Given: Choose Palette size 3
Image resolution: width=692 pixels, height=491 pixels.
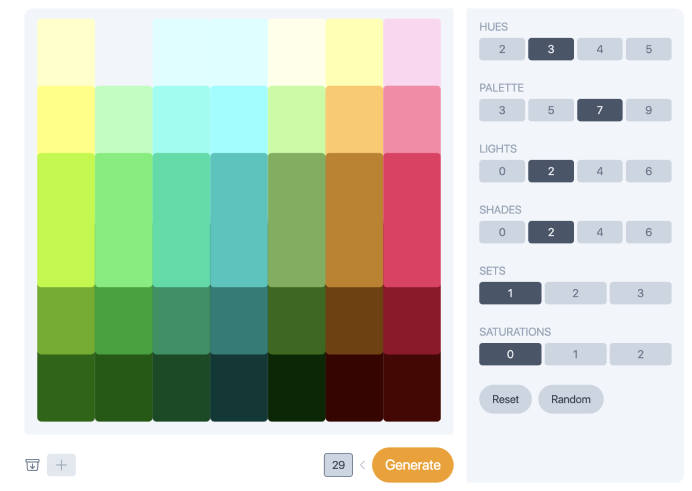Looking at the screenshot, I should (502, 110).
